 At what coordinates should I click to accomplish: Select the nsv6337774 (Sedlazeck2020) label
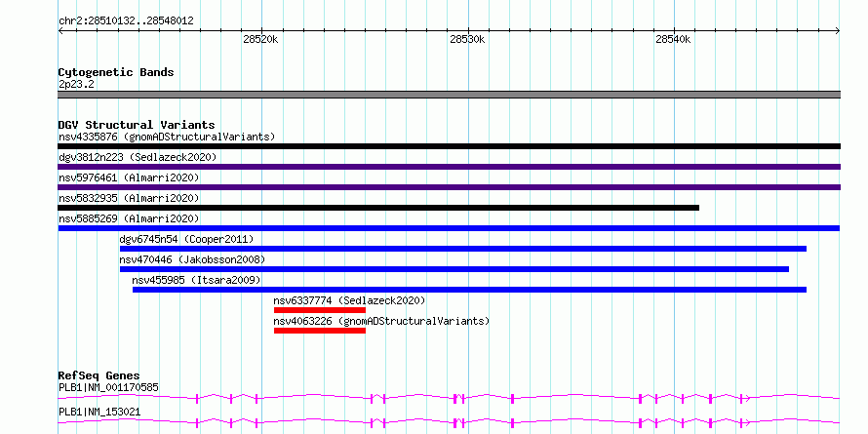pyautogui.click(x=349, y=300)
